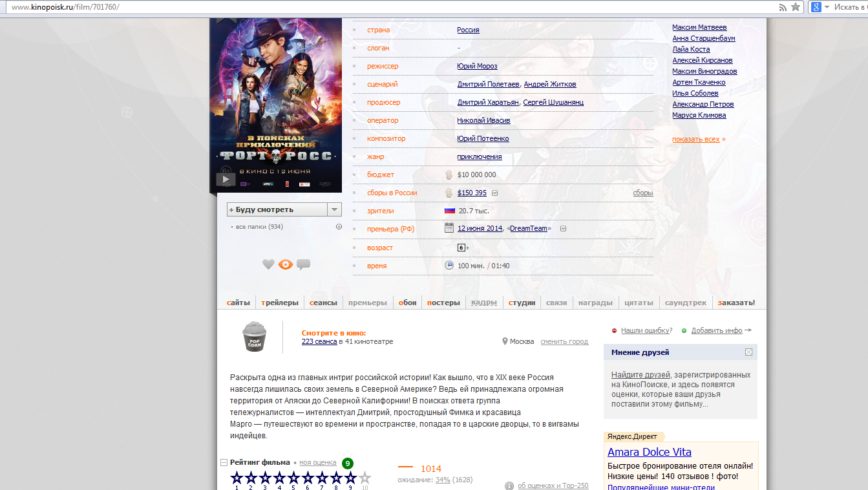The height and width of the screenshot is (490, 868).
Task: Expand dropdown after «DreamTeam» premiere
Action: [563, 228]
